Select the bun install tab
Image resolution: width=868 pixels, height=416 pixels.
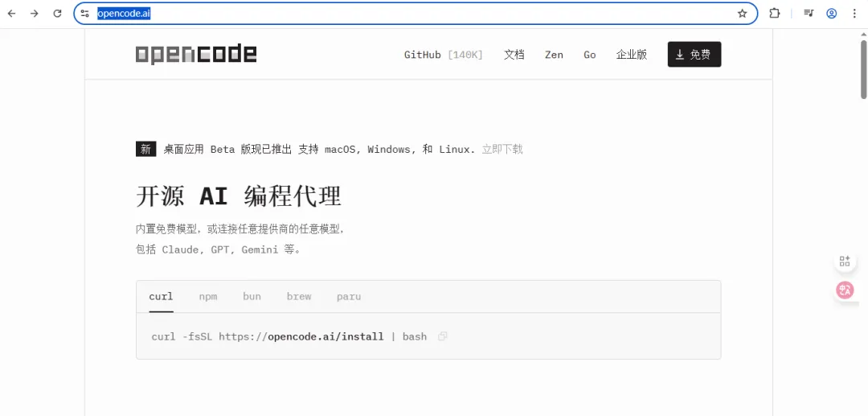coord(252,296)
